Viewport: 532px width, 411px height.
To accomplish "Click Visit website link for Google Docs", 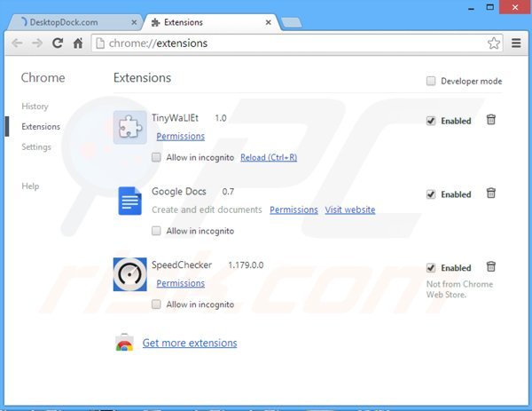I will coord(349,209).
